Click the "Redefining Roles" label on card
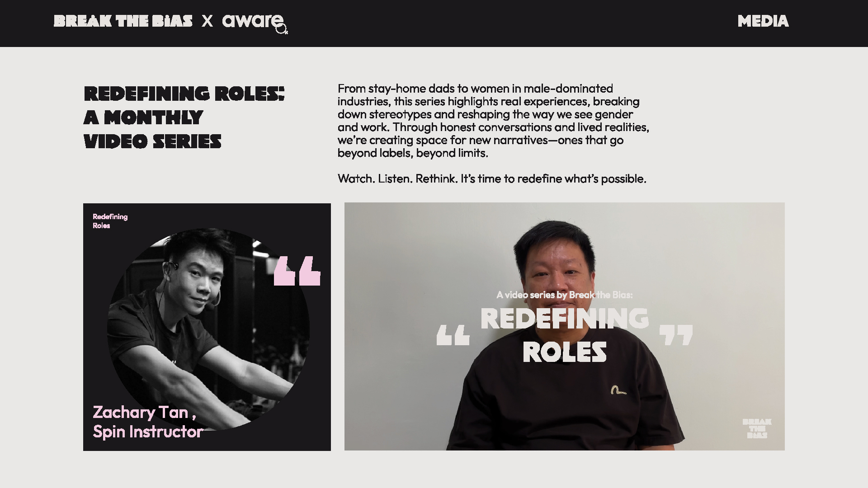The width and height of the screenshot is (868, 488). click(110, 221)
